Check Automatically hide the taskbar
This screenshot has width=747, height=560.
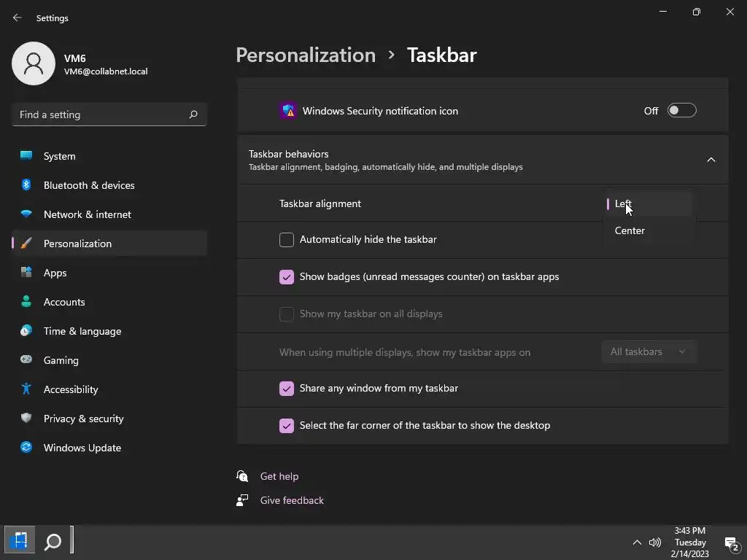coord(286,239)
